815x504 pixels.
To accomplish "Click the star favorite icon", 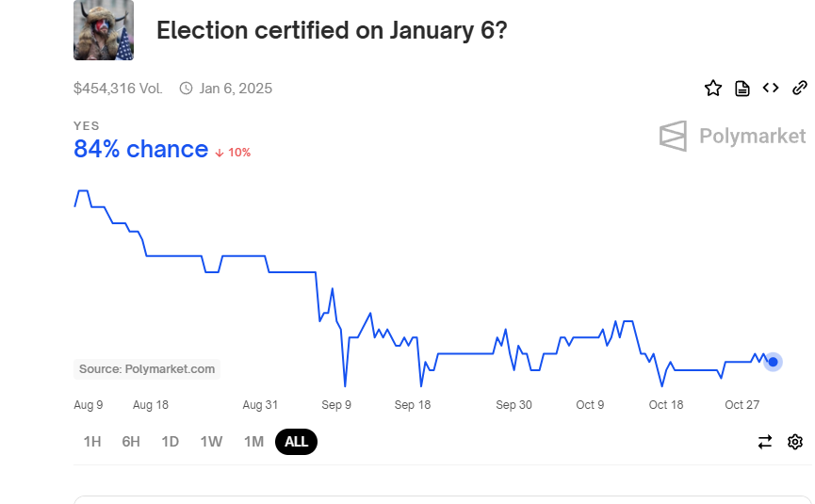I will coord(713,89).
